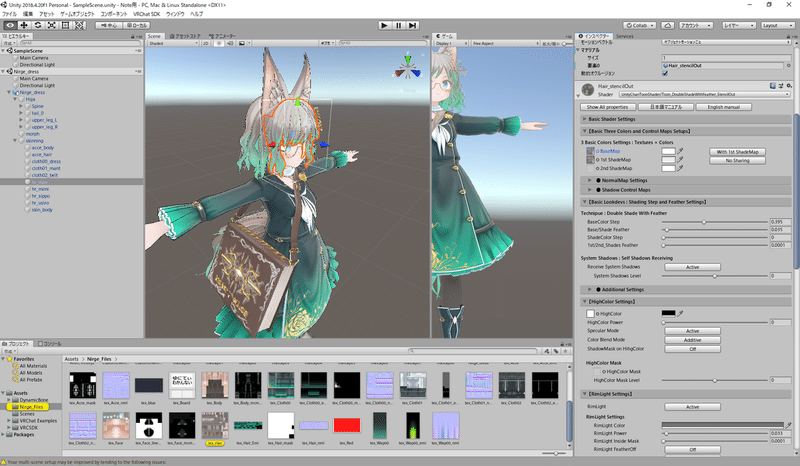Viewport: 800px width, 466px height.
Task: Expand Shadow Control Maps section
Action: coord(686,190)
